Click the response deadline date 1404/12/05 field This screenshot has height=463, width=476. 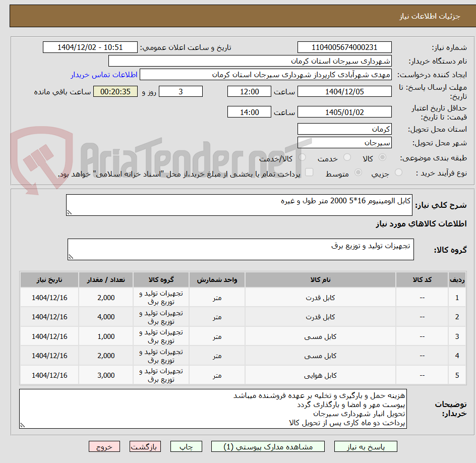(x=344, y=91)
